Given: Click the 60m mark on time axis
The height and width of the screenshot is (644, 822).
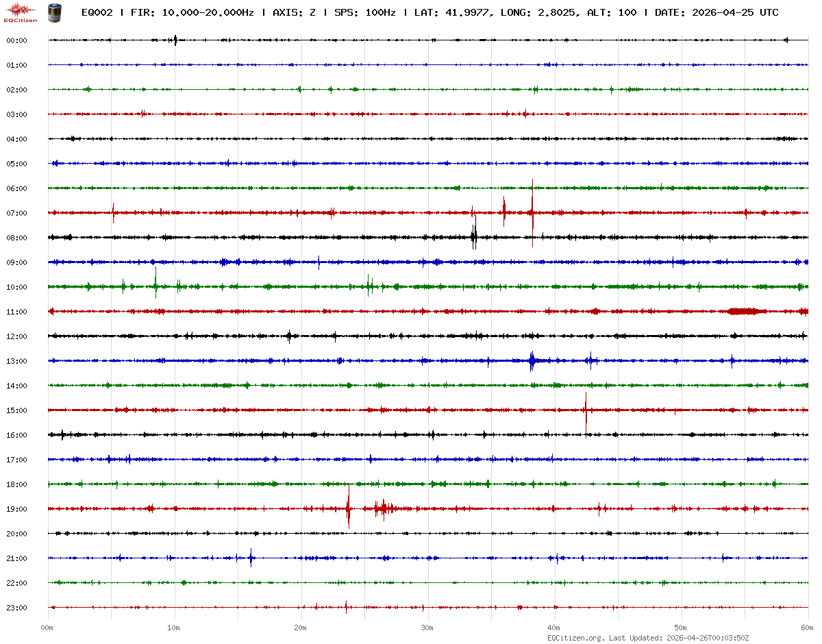Looking at the screenshot, I should pyautogui.click(x=808, y=628).
